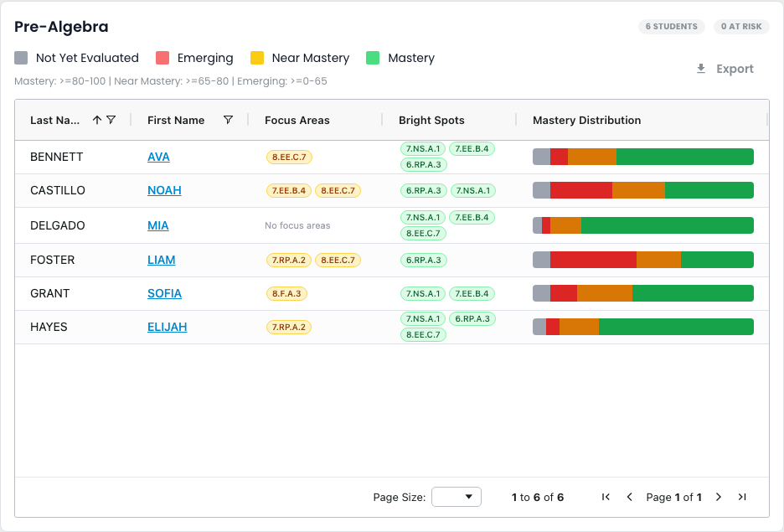
Task: Click the 0 AT RISK badge
Action: click(x=741, y=27)
